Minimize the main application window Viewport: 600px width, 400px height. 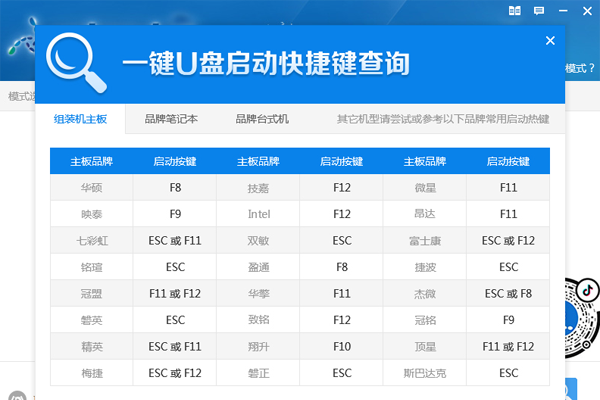point(561,11)
